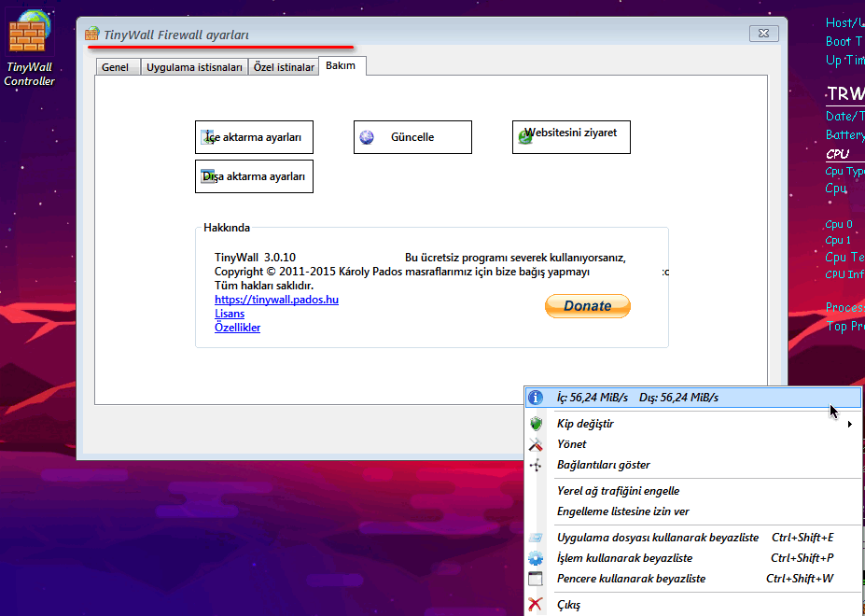Image resolution: width=865 pixels, height=616 pixels.
Task: Click the Ctrl+Shift+W shortcut text
Action: point(800,579)
